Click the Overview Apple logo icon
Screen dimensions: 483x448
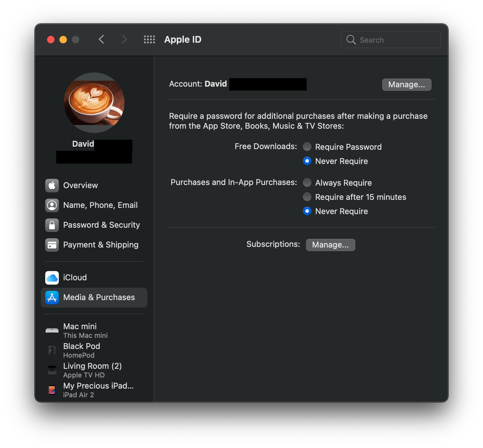52,185
